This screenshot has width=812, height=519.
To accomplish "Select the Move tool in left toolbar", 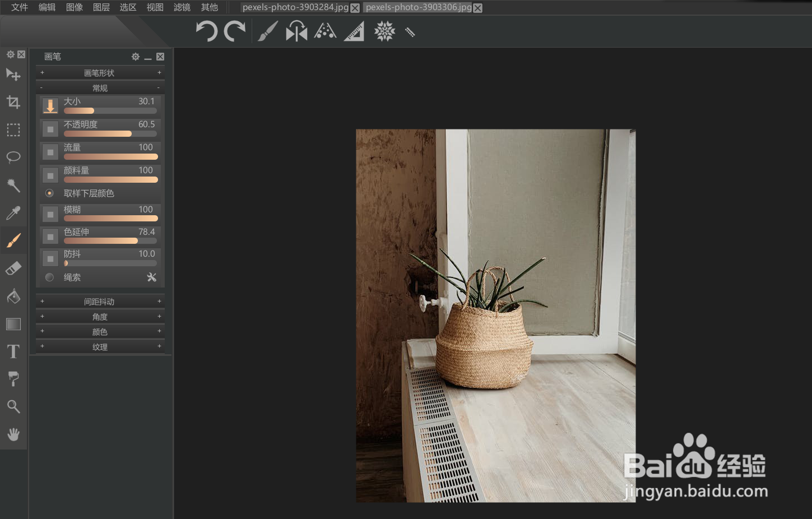I will pyautogui.click(x=13, y=75).
